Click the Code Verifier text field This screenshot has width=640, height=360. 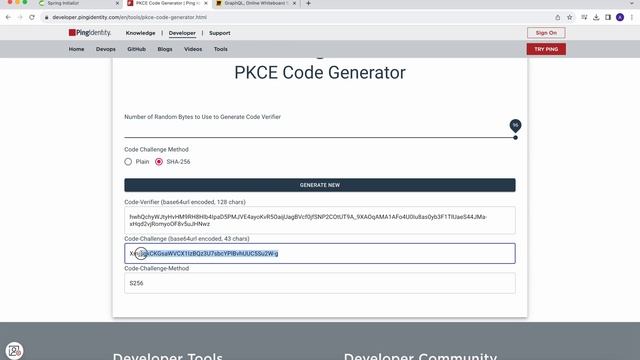click(x=320, y=220)
